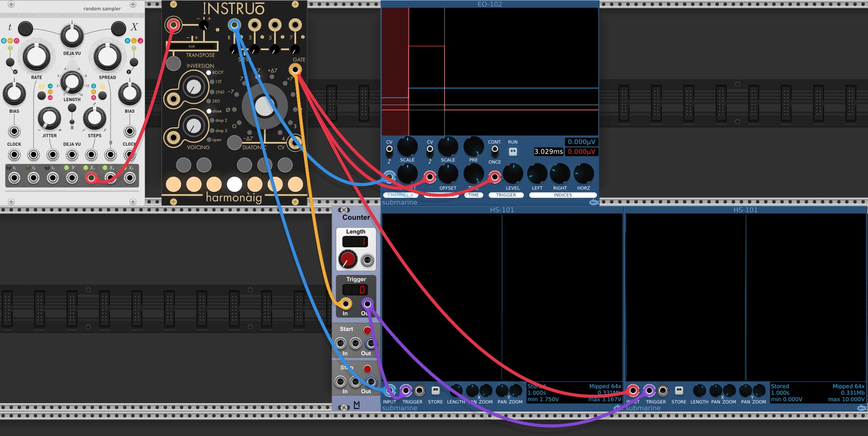Click the blue-cabled root output jack on harmonaig
This screenshot has height=436, width=868.
coord(234,25)
